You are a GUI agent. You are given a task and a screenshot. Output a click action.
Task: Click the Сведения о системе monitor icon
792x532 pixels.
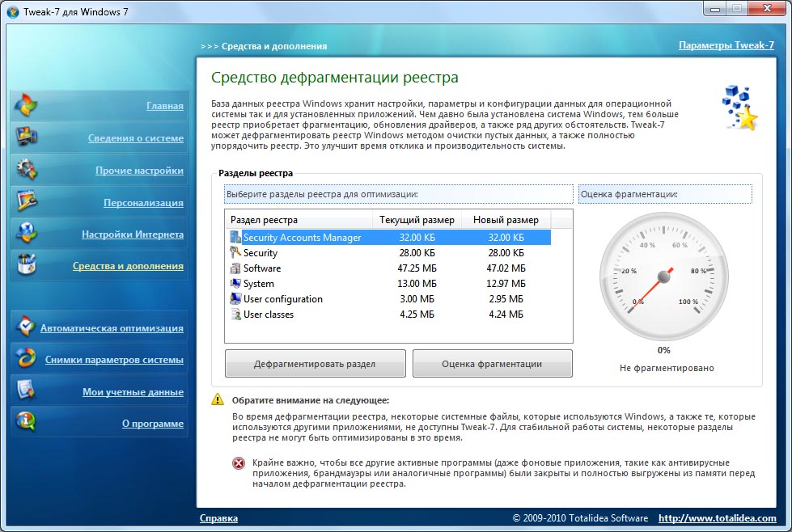pyautogui.click(x=26, y=137)
